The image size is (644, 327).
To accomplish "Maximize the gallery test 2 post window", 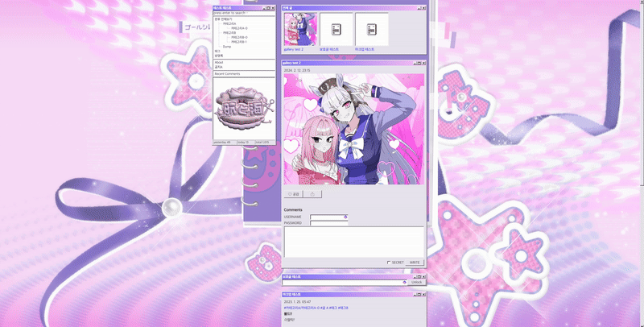I will point(419,64).
